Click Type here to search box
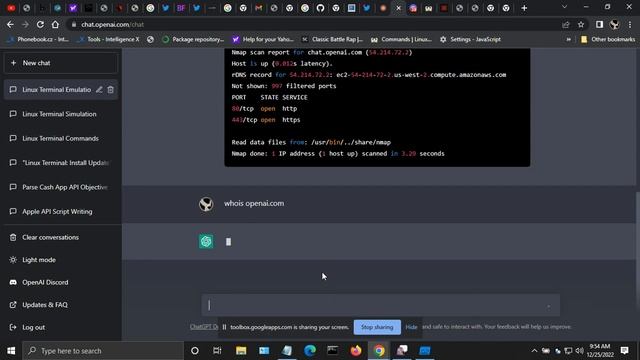 point(103,351)
